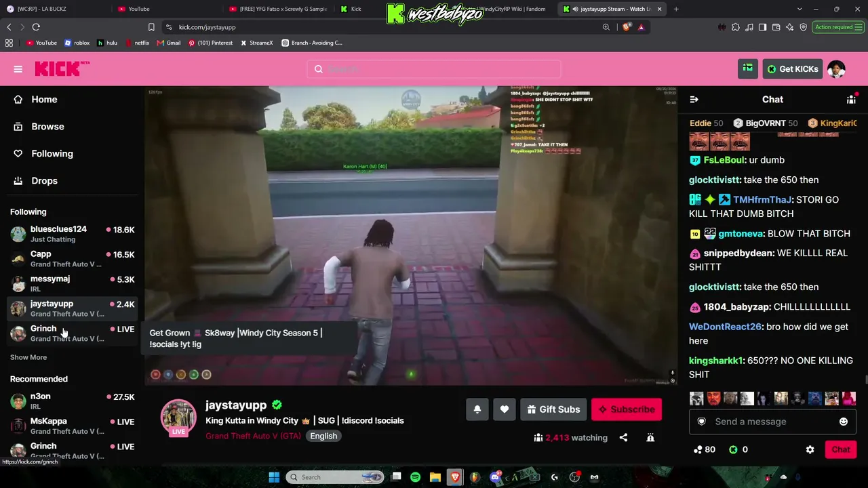Image resolution: width=868 pixels, height=488 pixels.
Task: Click the stream video player
Action: coord(411,236)
